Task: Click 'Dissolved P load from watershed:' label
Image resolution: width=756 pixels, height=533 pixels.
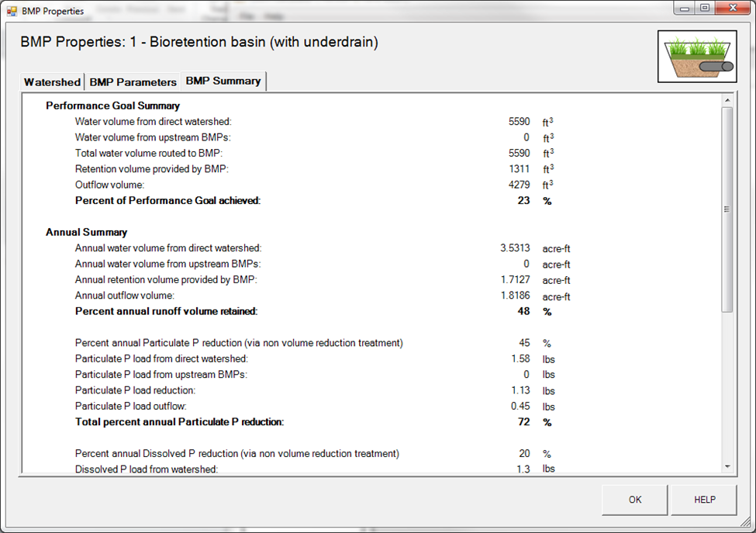Action: [146, 469]
